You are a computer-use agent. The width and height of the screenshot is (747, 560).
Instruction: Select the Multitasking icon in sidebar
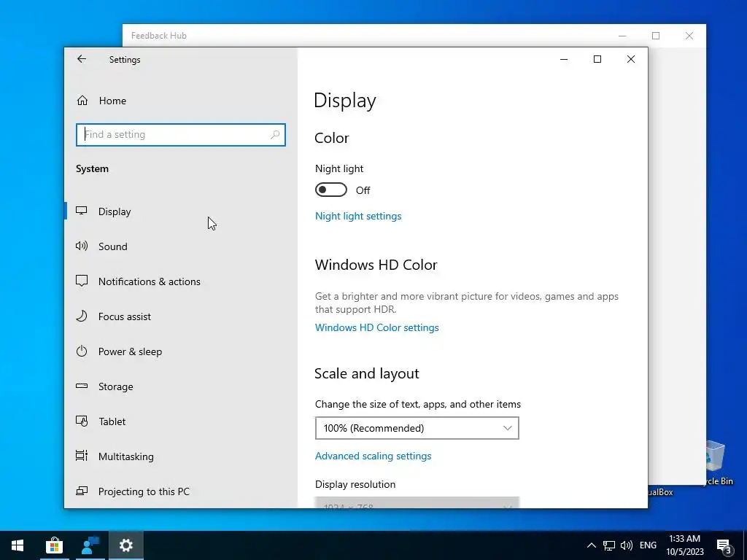click(x=82, y=456)
